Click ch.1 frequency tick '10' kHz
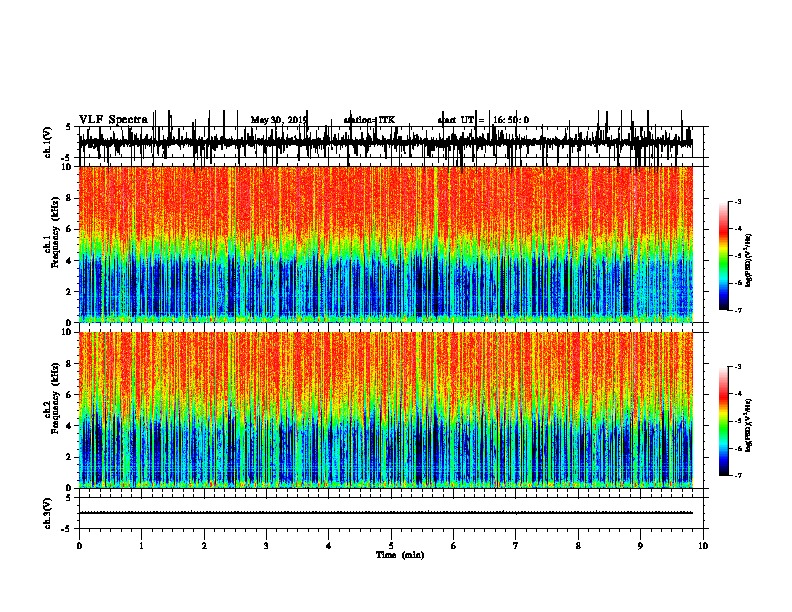 click(68, 167)
